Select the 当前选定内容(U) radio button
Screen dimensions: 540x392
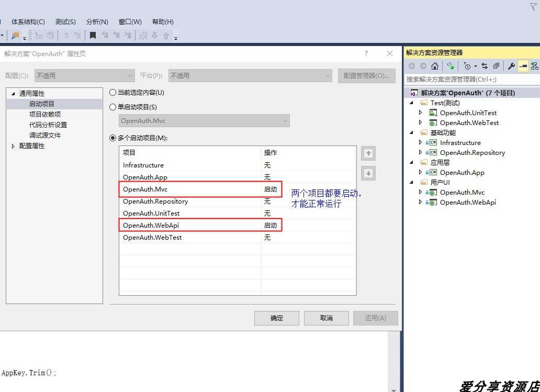113,92
